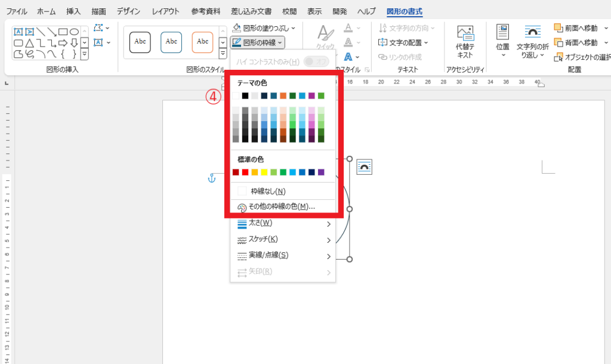Choose その他の枠線の色(M)... option
The image size is (611, 364).
click(283, 207)
